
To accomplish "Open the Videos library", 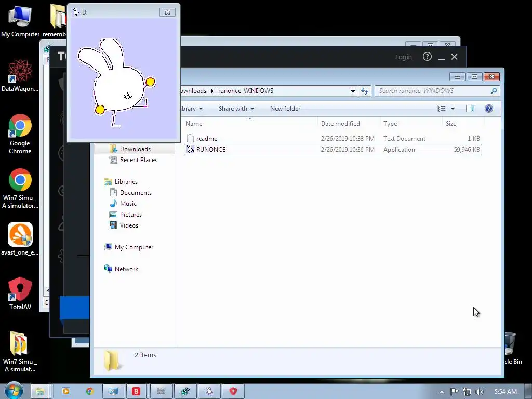I will pyautogui.click(x=129, y=225).
